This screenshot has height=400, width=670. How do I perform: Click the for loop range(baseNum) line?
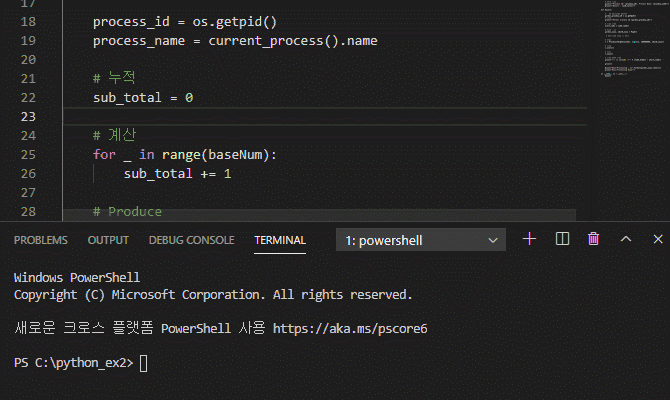coord(184,154)
